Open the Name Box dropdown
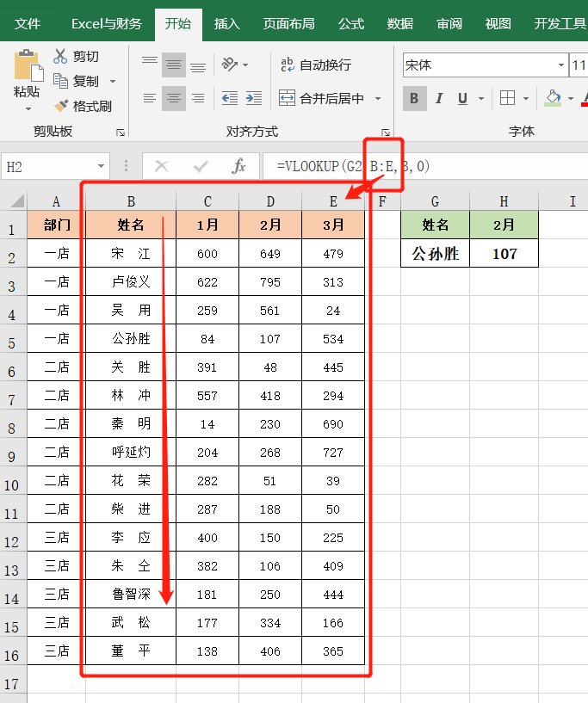Image resolution: width=588 pixels, height=703 pixels. [x=101, y=166]
